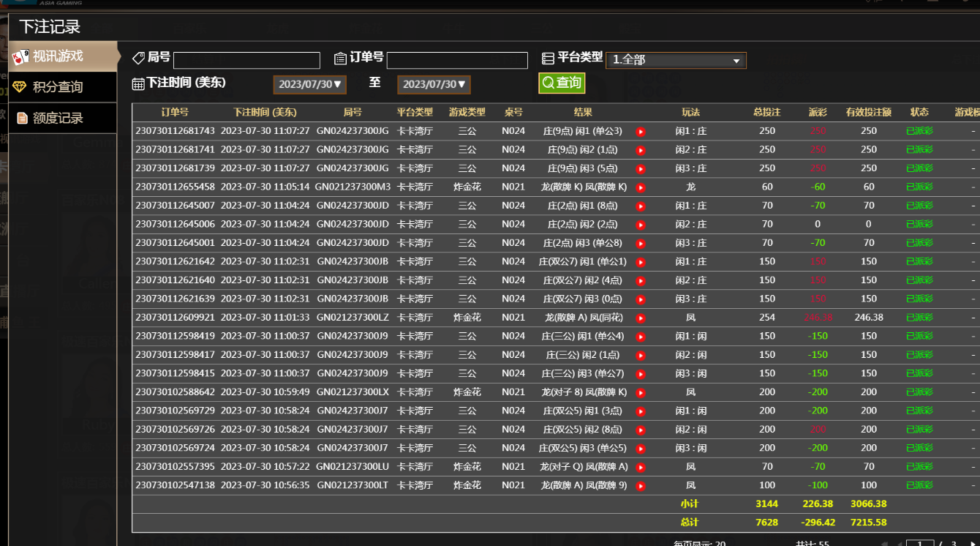Select round number GN021237300LZ
980x546 pixels.
tap(353, 318)
